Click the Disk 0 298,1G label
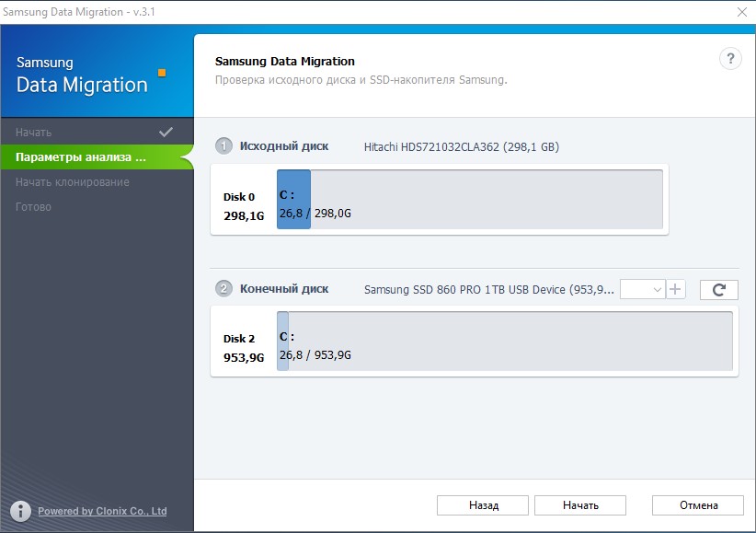 (244, 206)
